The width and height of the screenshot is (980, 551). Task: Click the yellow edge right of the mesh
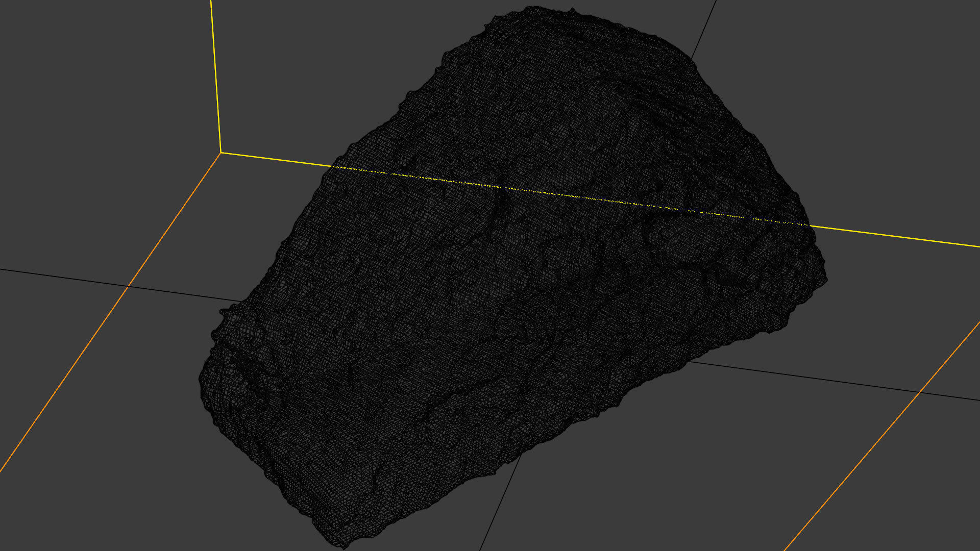pos(893,236)
